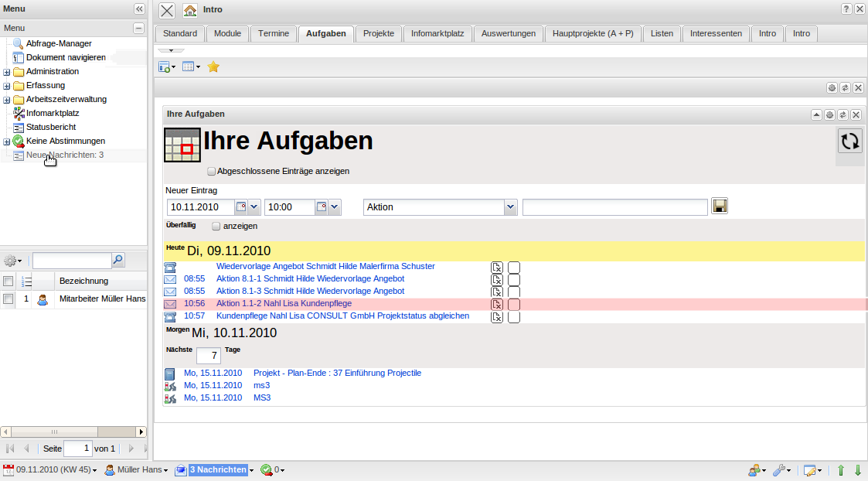Open Wiedervorlage Angebot Schmidt Hilde Malerfirma link
868x481 pixels.
[x=325, y=266]
